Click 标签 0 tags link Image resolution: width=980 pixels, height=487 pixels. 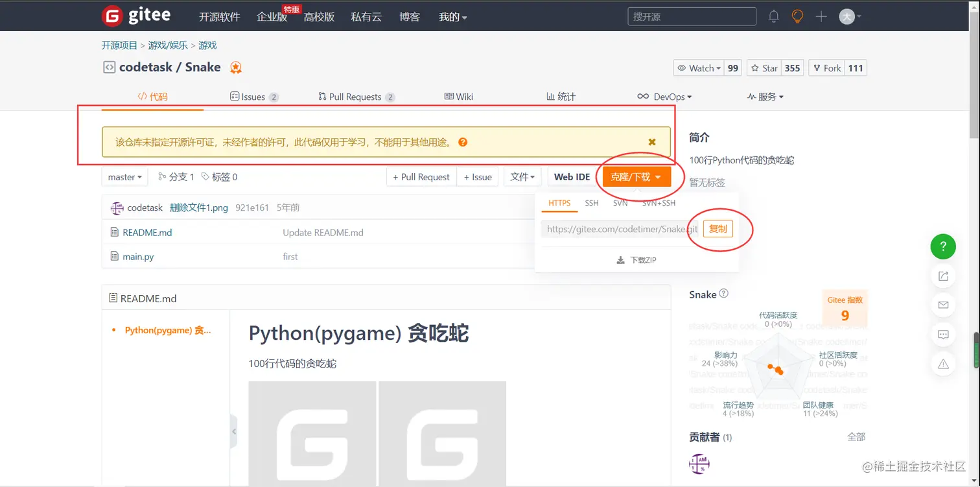(x=219, y=177)
